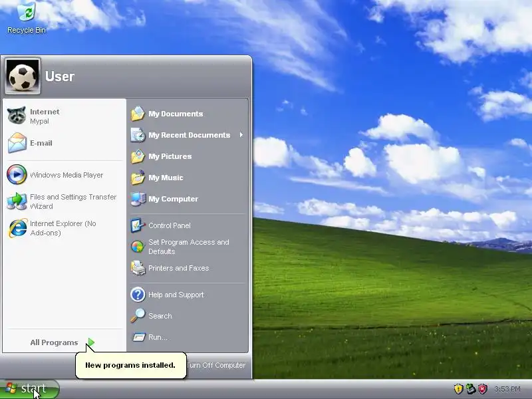Viewport: 532px width, 399px height.
Task: Dismiss the New programs installed balloon
Action: [130, 365]
